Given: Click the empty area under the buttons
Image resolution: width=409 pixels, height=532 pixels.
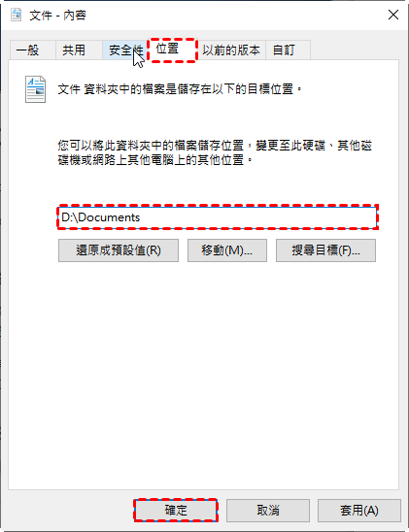Looking at the screenshot, I should (x=204, y=373).
